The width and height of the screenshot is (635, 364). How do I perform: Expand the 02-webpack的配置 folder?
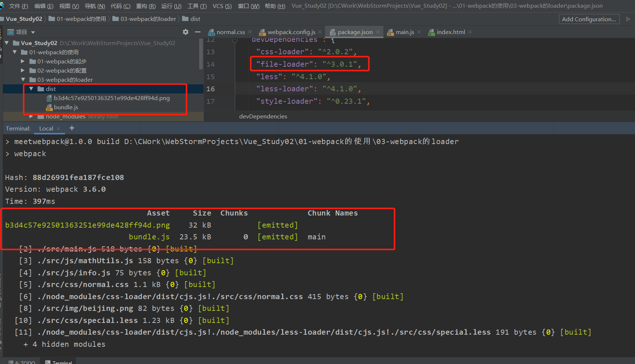pos(23,70)
